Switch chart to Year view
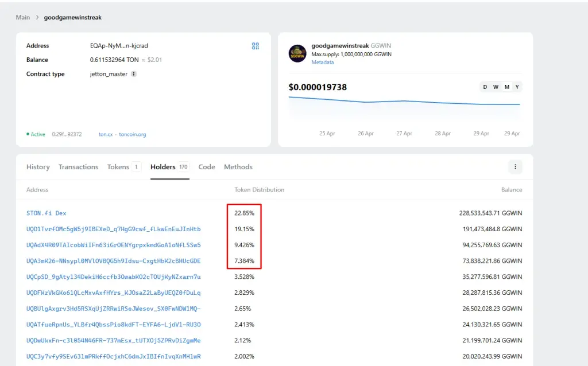This screenshot has height=366, width=588. (x=517, y=87)
